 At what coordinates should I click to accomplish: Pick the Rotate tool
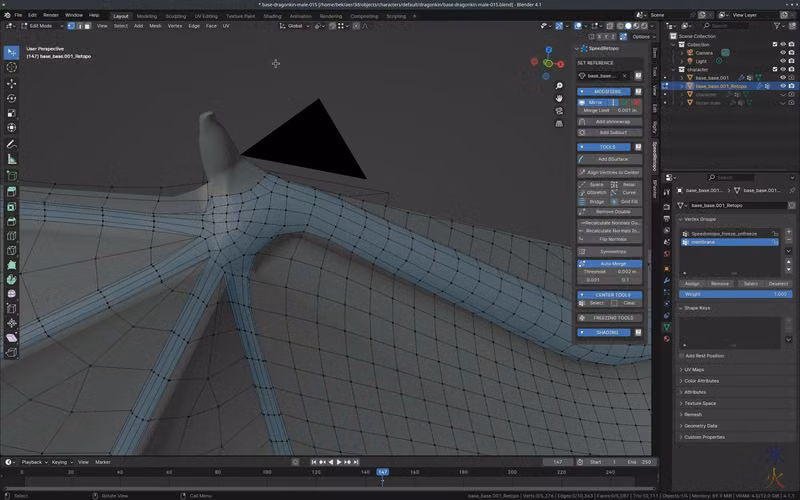pos(11,98)
